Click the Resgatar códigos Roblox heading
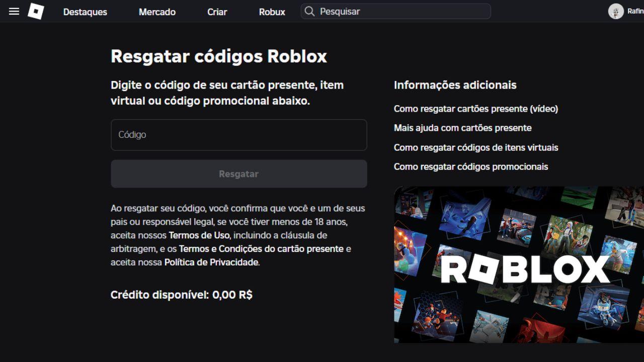The height and width of the screenshot is (362, 644). 219,56
